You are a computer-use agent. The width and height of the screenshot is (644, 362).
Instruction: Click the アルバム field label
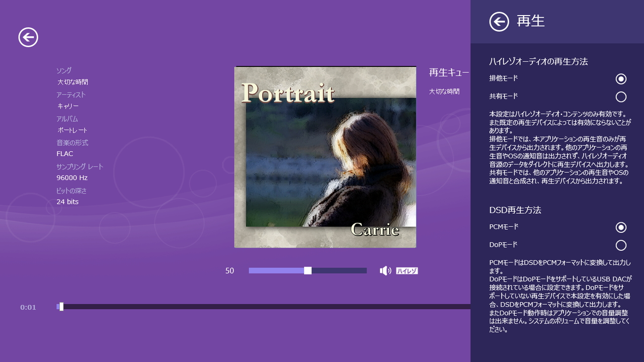click(x=67, y=119)
